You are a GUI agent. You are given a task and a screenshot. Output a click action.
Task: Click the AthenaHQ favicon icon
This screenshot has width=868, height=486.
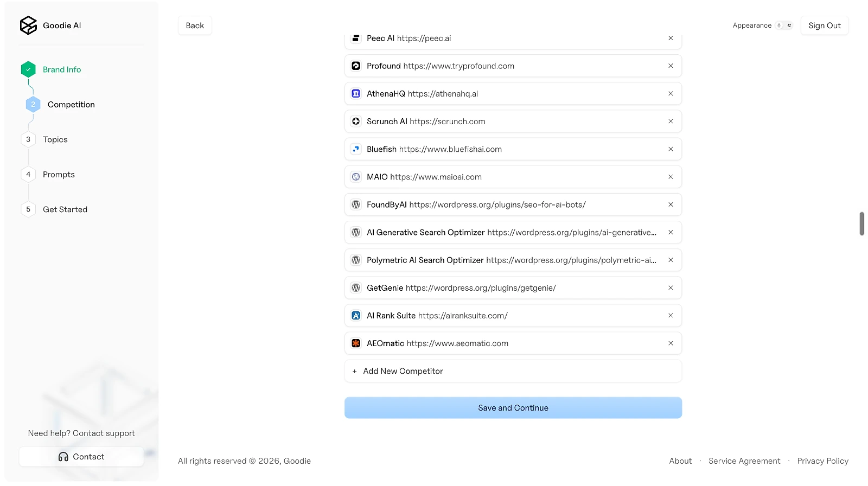pyautogui.click(x=356, y=93)
